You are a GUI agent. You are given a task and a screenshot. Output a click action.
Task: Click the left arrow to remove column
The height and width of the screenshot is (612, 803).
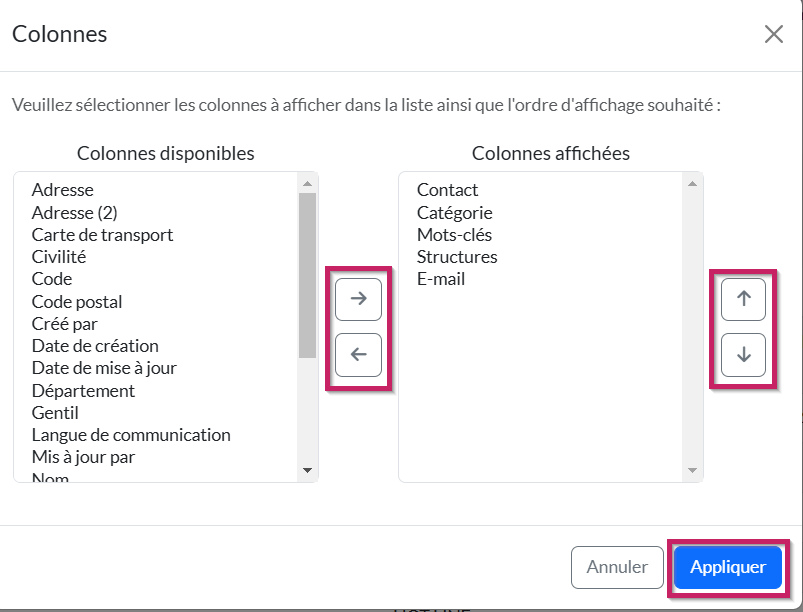click(x=358, y=354)
